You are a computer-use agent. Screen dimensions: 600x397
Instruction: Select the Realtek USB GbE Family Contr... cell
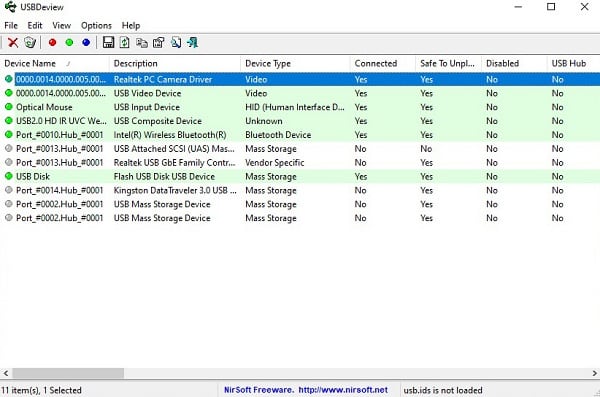click(174, 162)
